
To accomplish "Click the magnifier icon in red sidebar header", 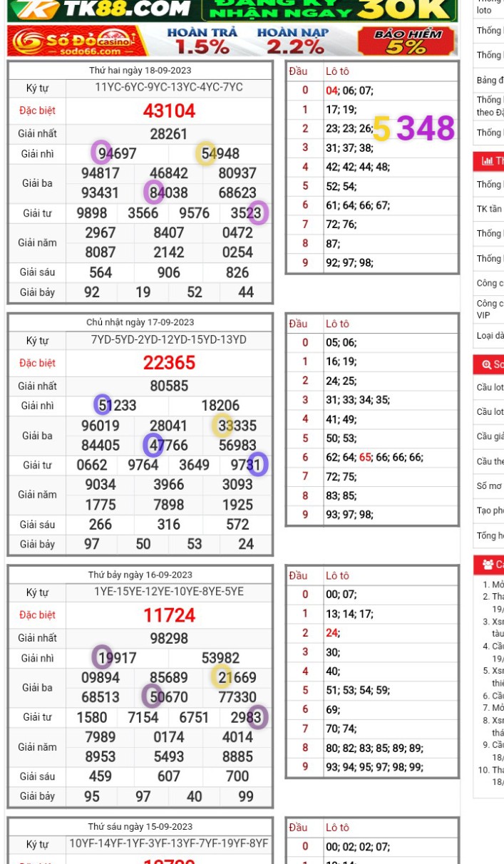I will pyautogui.click(x=487, y=364).
